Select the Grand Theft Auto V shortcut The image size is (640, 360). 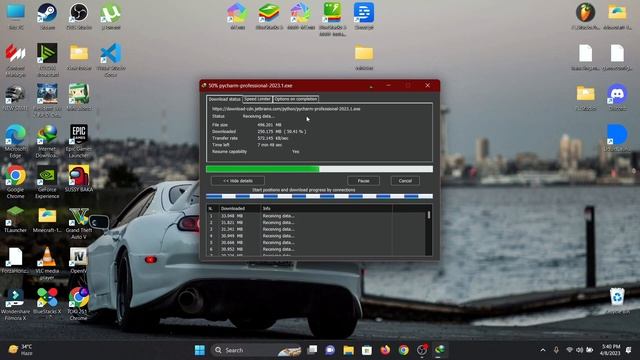[78, 223]
